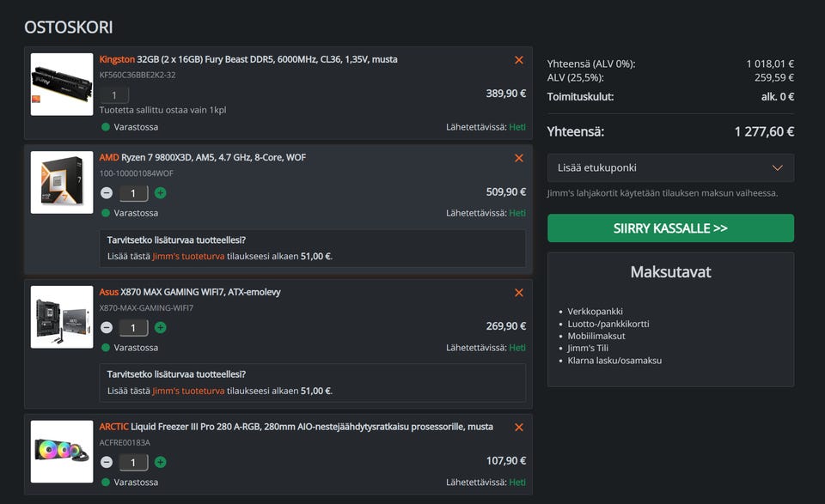825x504 pixels.
Task: Click the Kingston RAM quantity field
Action: click(114, 95)
